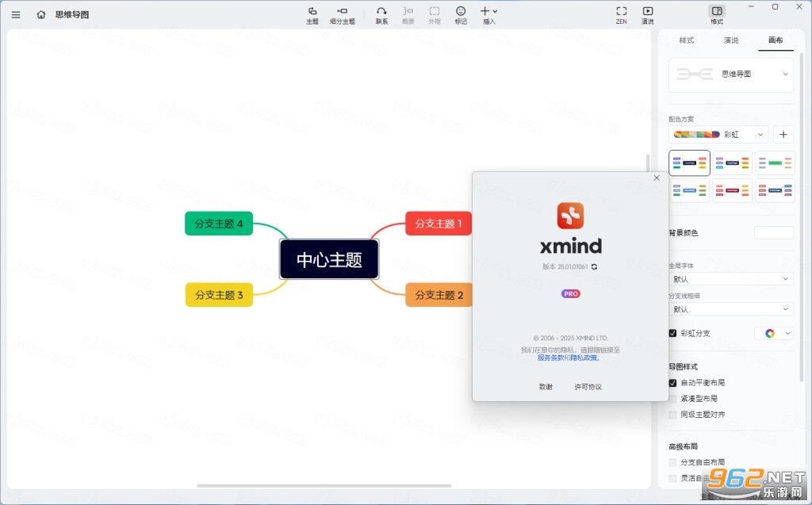Select the first bottom-row theme thumbnail
The image size is (812, 505).
[x=689, y=190]
